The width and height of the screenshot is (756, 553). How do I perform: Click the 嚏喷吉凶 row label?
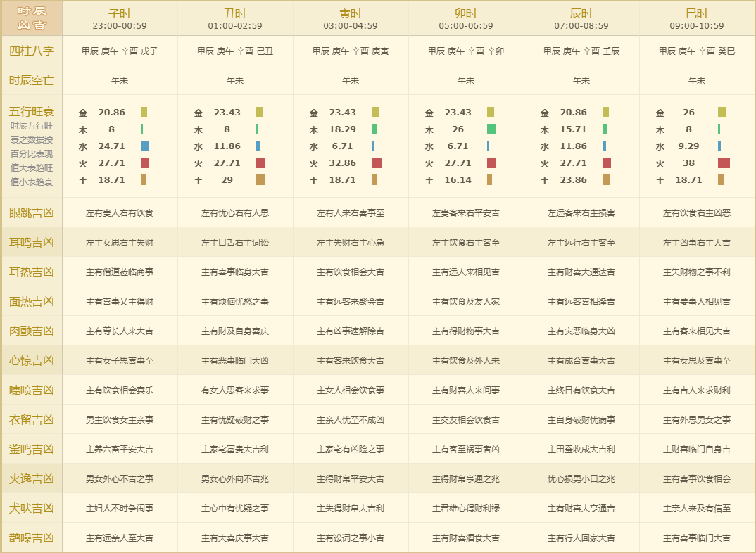(x=32, y=390)
